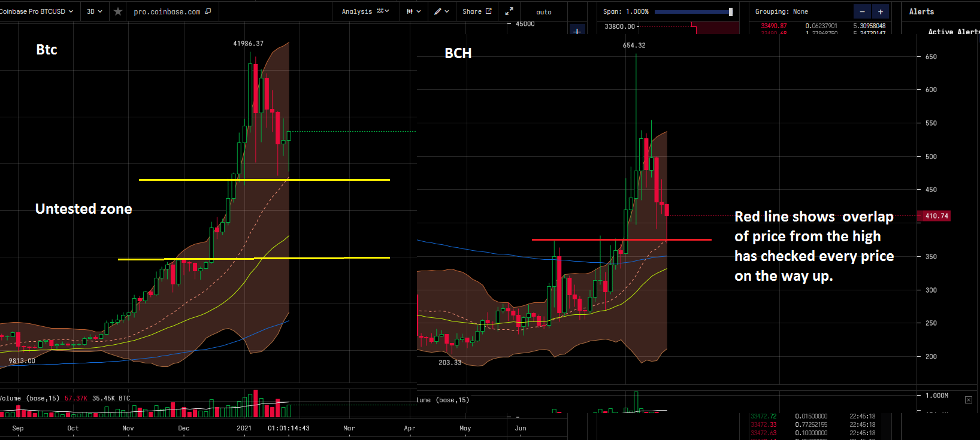Click the Volume (base,15) indicator label
Screen dimensions: 980x440
[30, 398]
